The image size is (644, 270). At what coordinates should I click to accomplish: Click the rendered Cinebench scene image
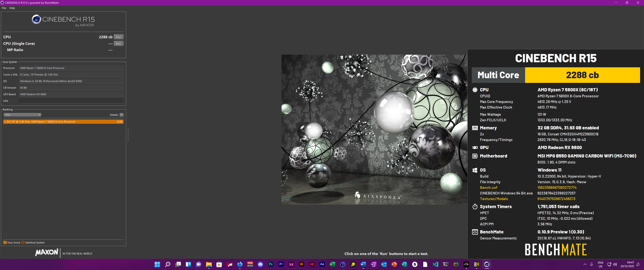(374, 130)
